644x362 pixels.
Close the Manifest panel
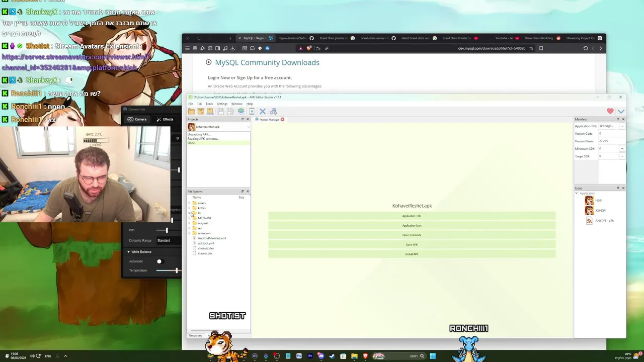click(x=623, y=119)
